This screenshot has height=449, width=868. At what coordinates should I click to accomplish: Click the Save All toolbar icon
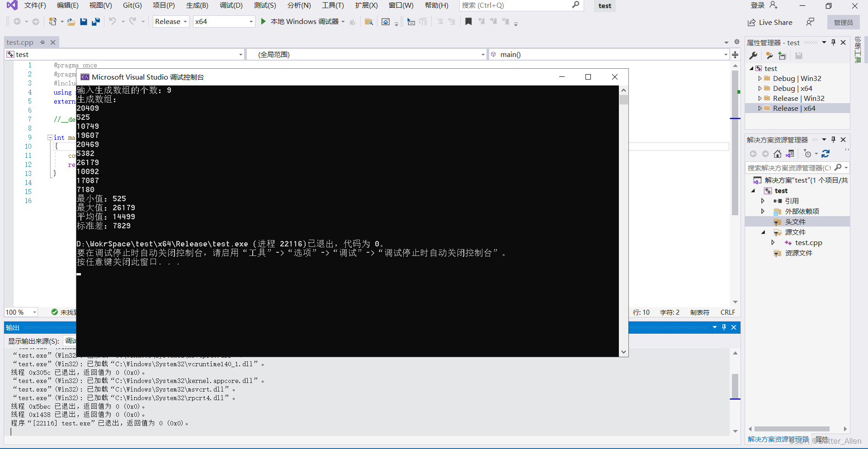[x=95, y=21]
